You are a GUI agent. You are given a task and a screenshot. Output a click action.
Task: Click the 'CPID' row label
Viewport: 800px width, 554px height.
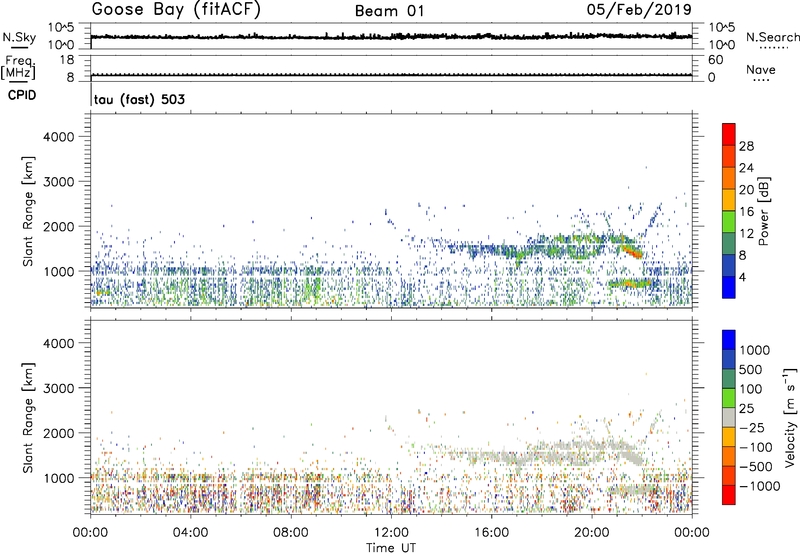(22, 95)
